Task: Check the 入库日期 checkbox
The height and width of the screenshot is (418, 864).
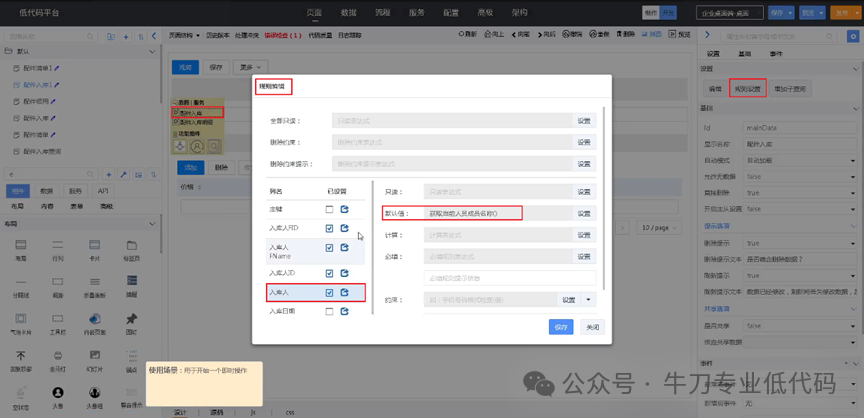Action: (x=330, y=311)
